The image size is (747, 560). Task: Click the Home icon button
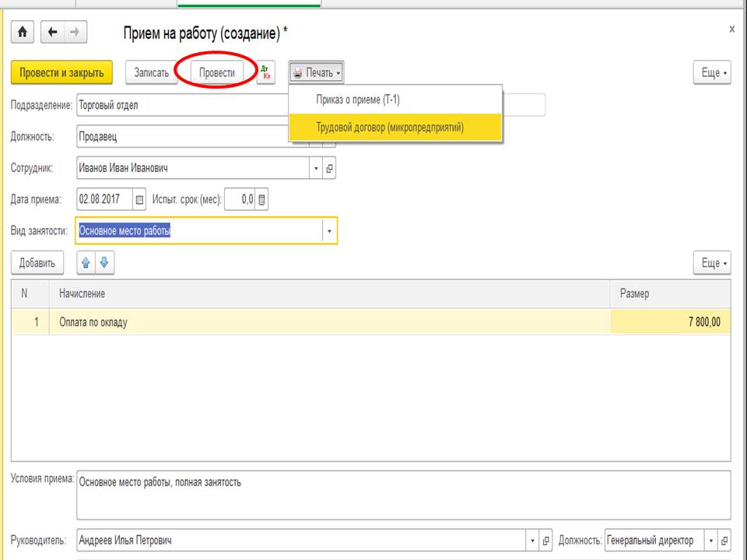[23, 32]
